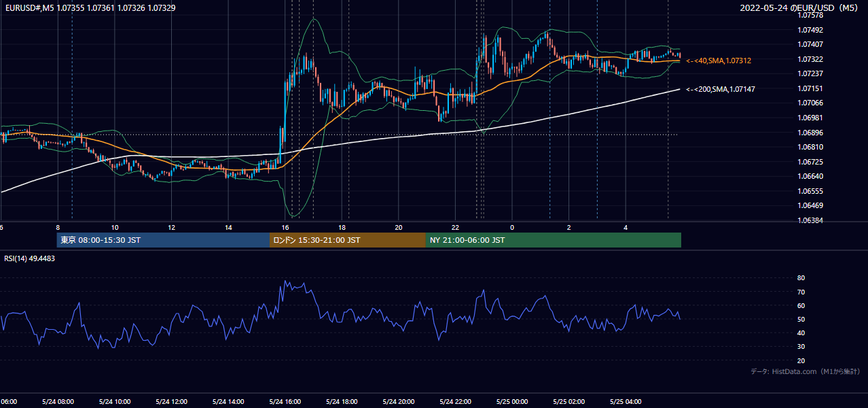The width and height of the screenshot is (868, 408).
Task: Click the RSI scale value 70
Action: tap(801, 292)
